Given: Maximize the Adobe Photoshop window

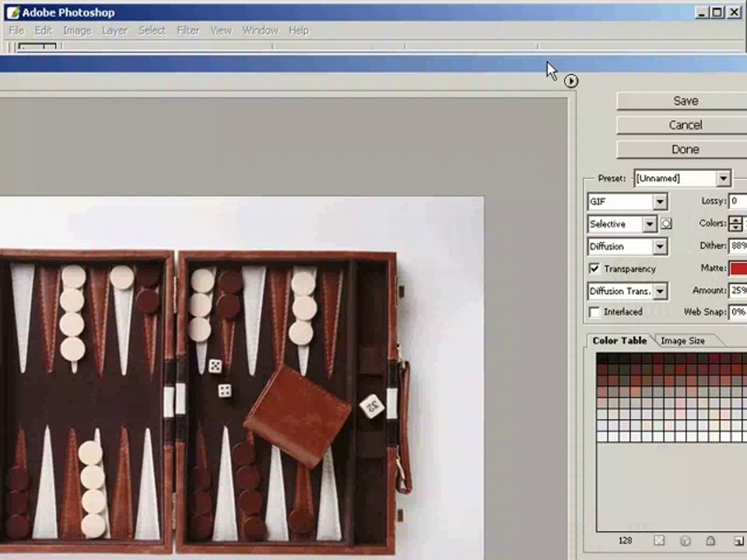Looking at the screenshot, I should click(x=717, y=13).
